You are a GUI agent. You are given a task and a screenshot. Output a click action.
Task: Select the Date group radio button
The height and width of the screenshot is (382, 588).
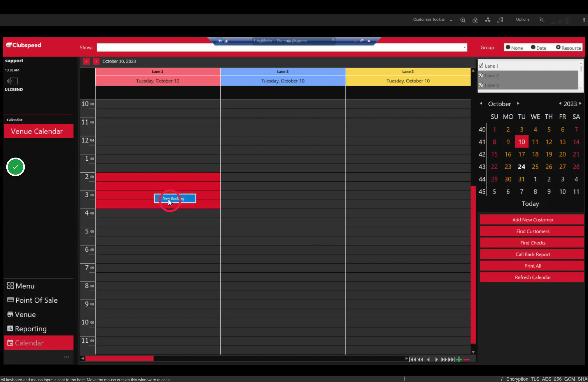(533, 47)
